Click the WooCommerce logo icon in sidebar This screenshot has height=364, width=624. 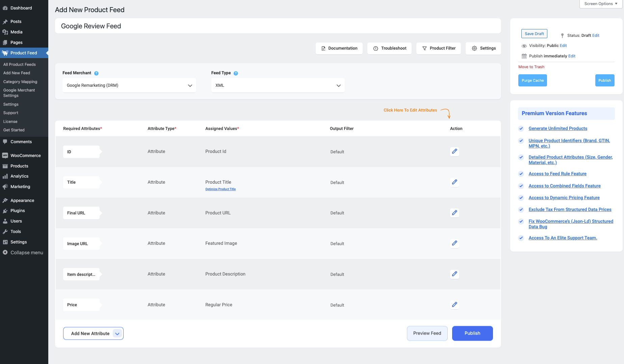click(5, 156)
